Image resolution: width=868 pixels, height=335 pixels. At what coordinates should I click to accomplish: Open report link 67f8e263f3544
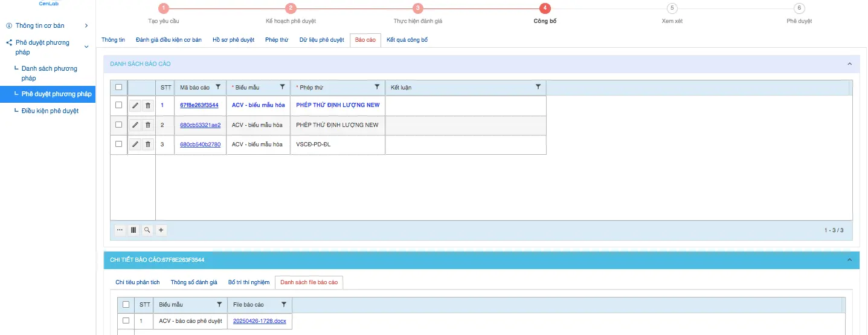point(199,105)
